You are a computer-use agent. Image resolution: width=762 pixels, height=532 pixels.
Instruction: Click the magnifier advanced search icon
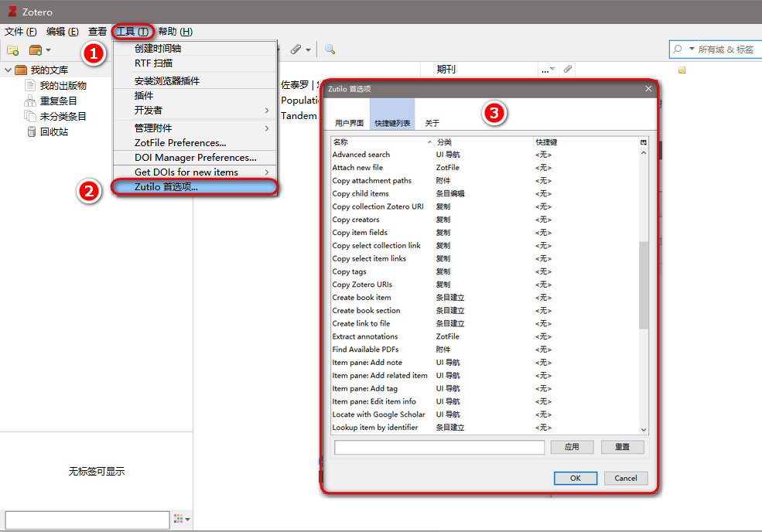tap(330, 49)
